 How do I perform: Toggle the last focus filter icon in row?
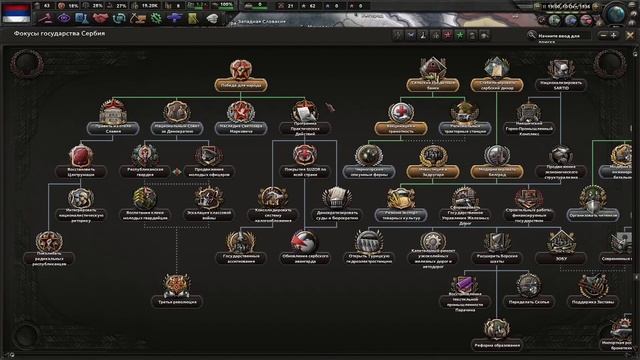click(484, 36)
